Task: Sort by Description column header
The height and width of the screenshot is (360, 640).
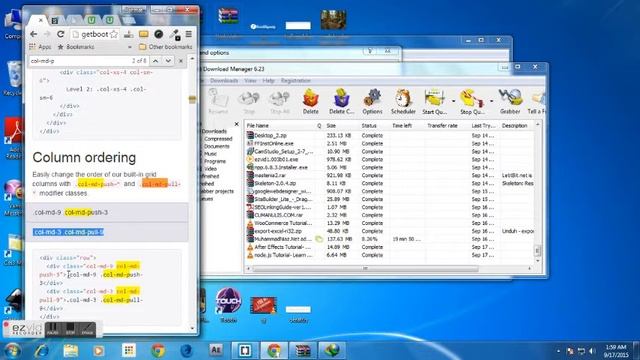Action: 516,126
